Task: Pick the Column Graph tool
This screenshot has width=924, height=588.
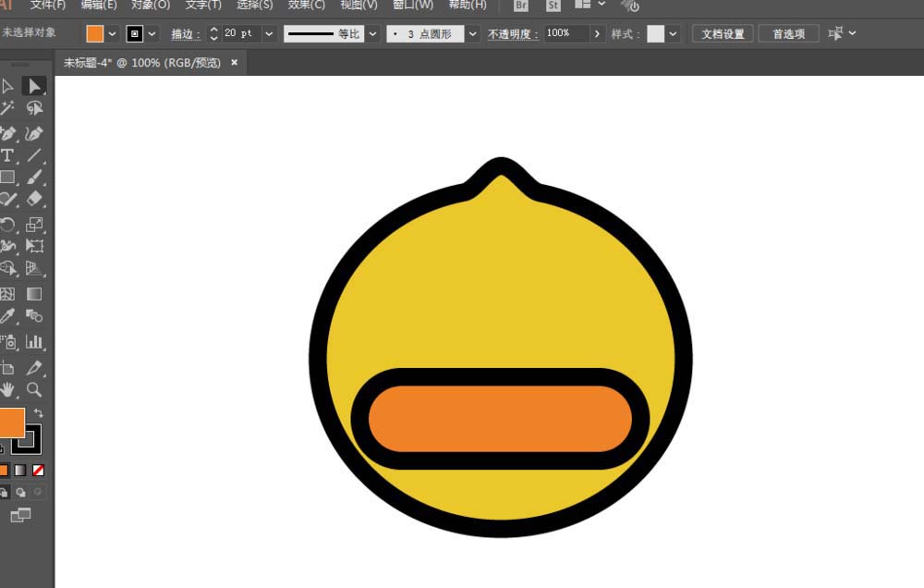Action: pyautogui.click(x=34, y=341)
